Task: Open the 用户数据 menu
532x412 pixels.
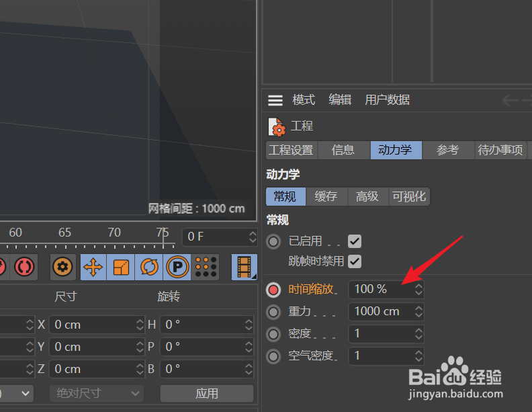Action: tap(387, 100)
